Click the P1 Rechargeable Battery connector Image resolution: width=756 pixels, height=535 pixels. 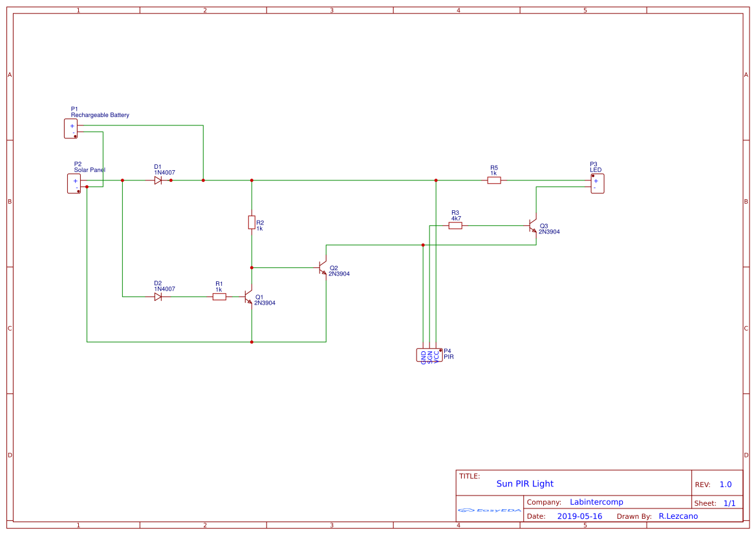pyautogui.click(x=71, y=129)
